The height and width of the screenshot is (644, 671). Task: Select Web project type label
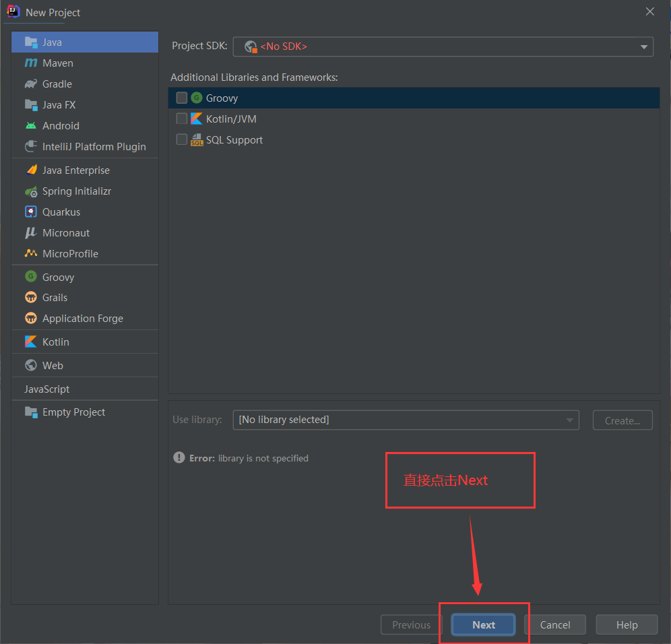[x=53, y=365]
